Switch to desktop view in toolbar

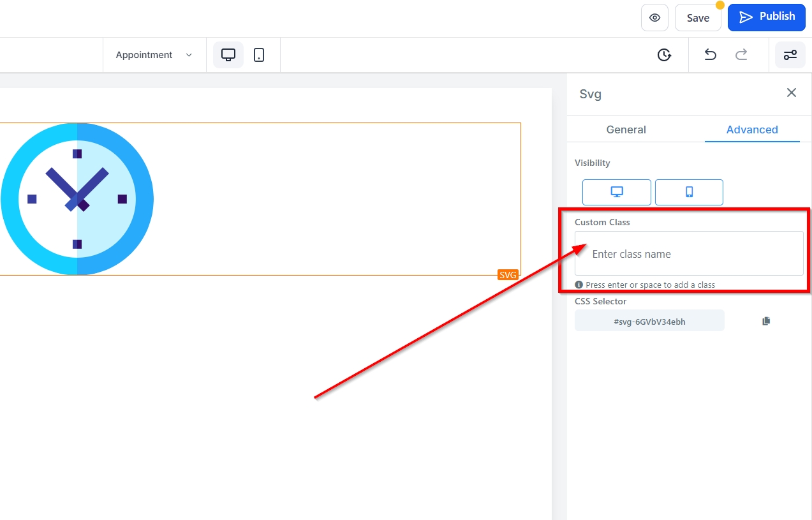228,55
